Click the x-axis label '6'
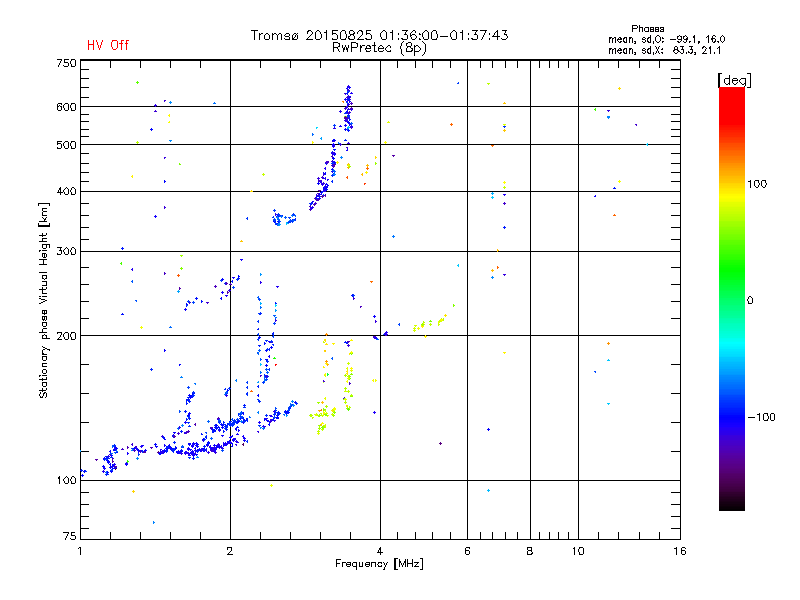The image size is (800, 600). pyautogui.click(x=467, y=551)
